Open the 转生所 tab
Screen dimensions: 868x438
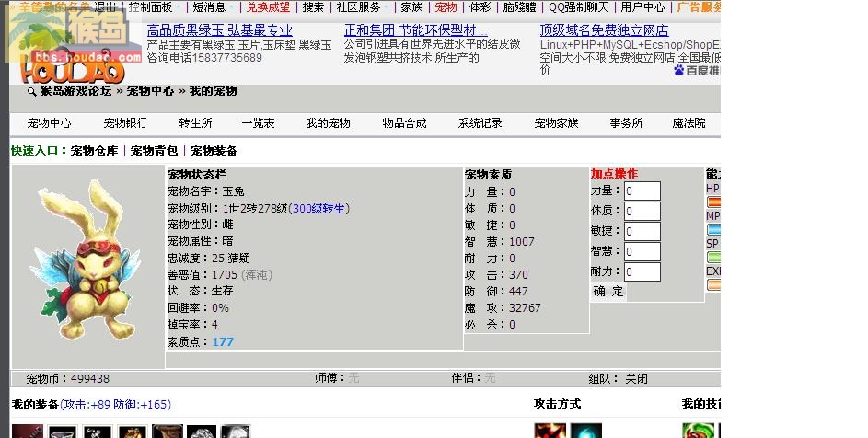pyautogui.click(x=195, y=123)
